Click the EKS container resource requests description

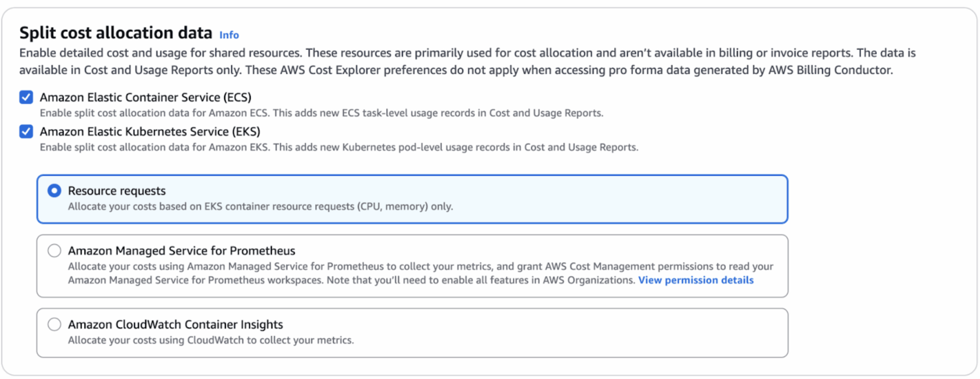point(260,207)
